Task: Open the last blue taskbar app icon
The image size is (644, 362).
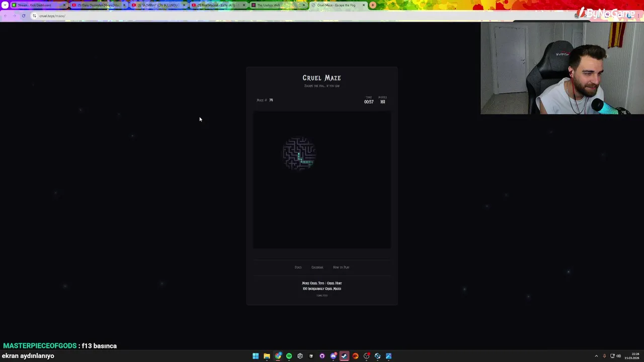Action: pos(388,356)
